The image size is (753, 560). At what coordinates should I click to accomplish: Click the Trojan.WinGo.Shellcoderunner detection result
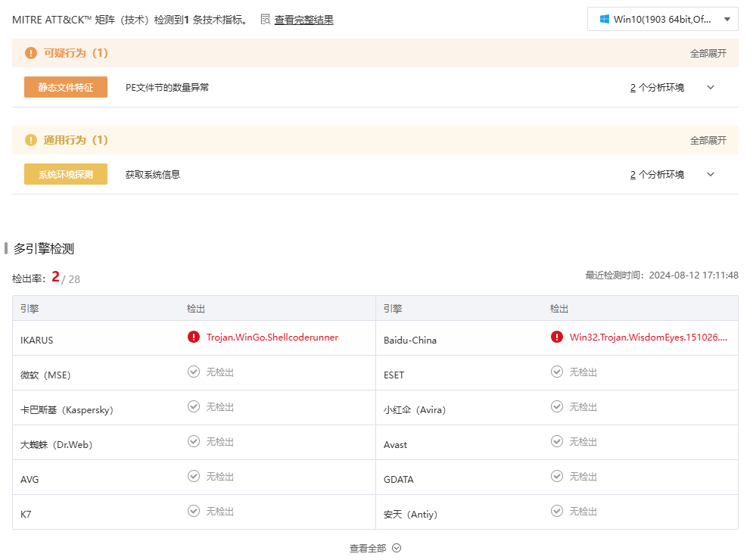tap(272, 338)
